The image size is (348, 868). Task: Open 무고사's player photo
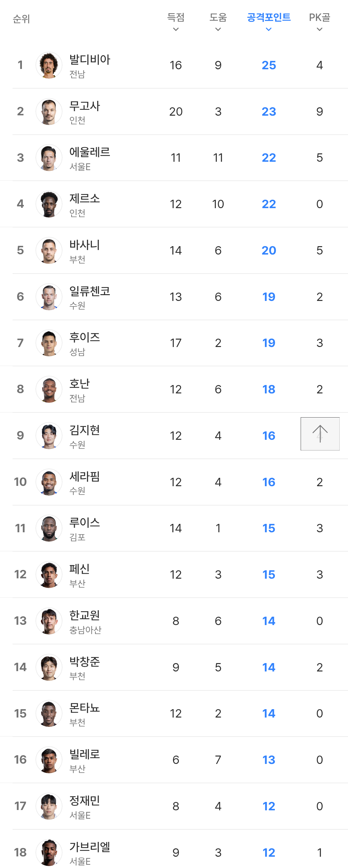click(49, 111)
